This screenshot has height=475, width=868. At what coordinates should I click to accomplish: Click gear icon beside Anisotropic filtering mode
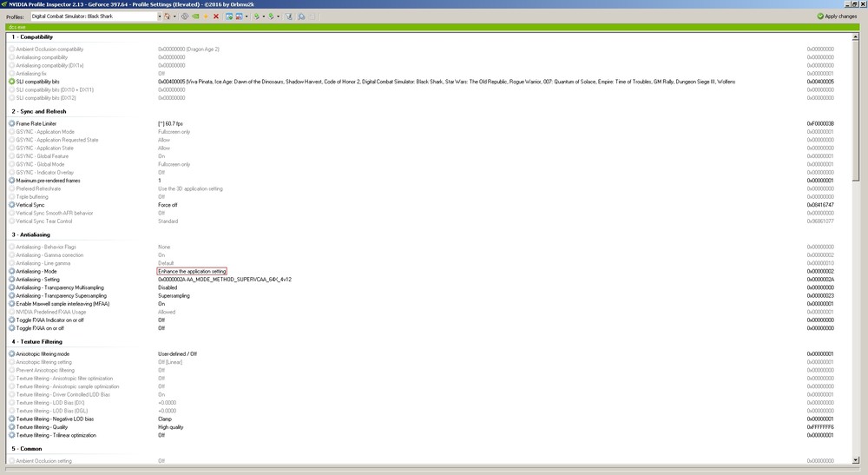coord(11,353)
